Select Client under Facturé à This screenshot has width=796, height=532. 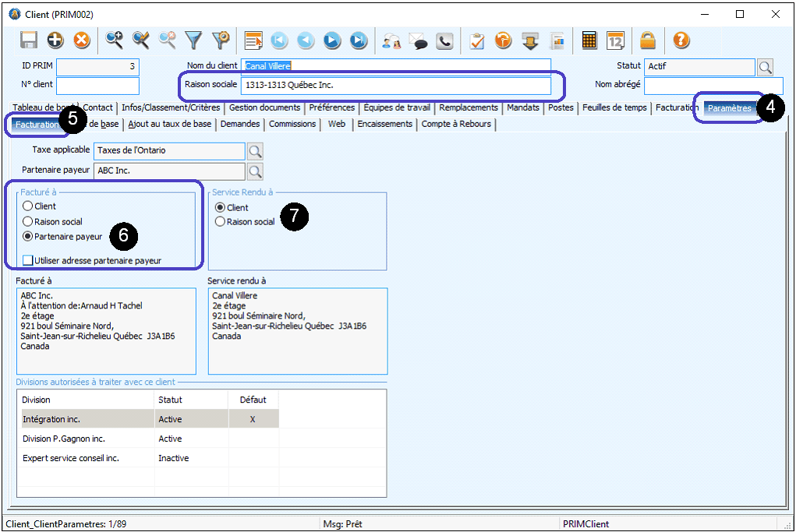tap(28, 206)
